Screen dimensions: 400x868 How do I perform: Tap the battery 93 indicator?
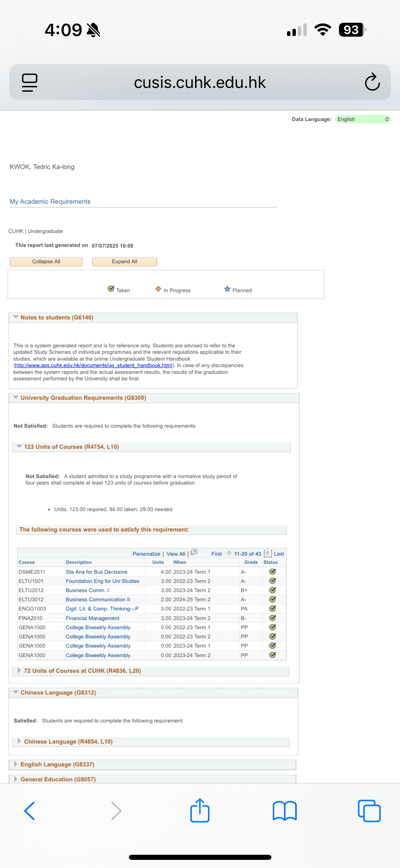[353, 30]
